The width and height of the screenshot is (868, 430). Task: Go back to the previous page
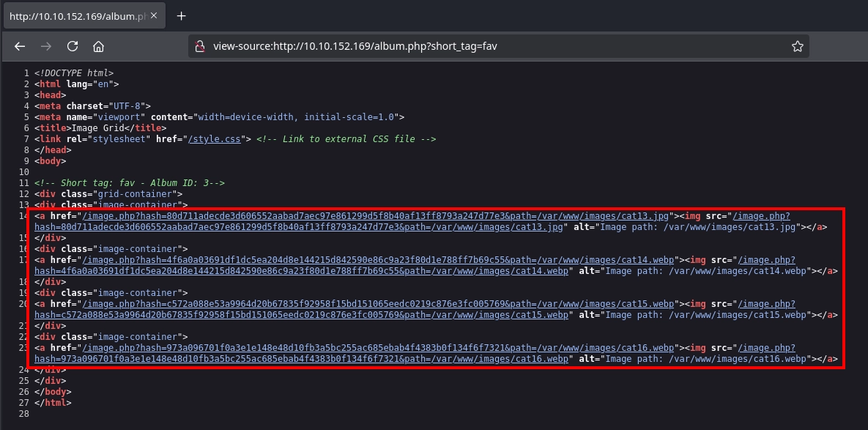point(20,46)
